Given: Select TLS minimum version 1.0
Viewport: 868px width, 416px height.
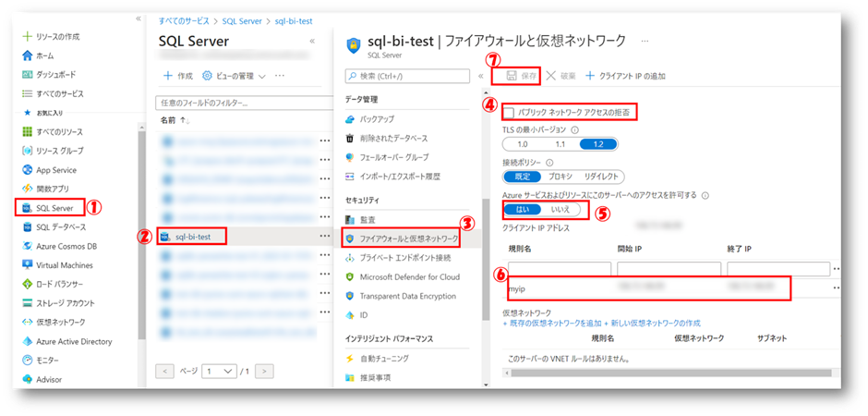Looking at the screenshot, I should 523,144.
